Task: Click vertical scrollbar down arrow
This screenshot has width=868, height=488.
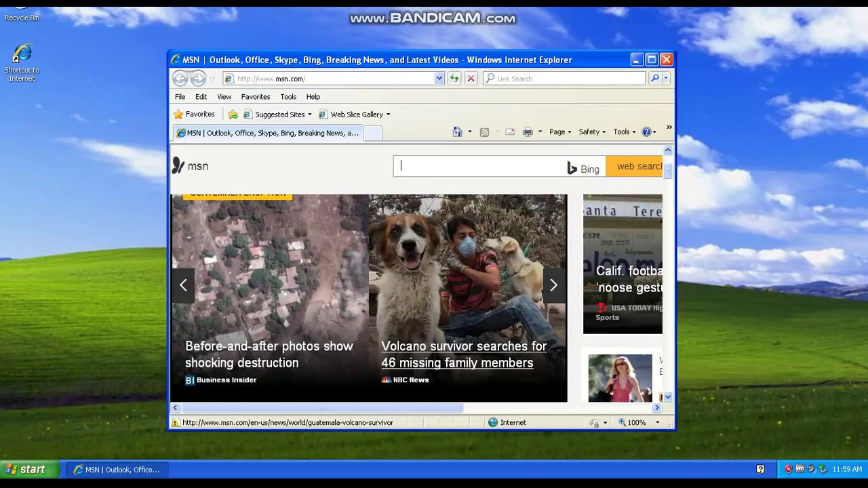Action: pos(668,397)
